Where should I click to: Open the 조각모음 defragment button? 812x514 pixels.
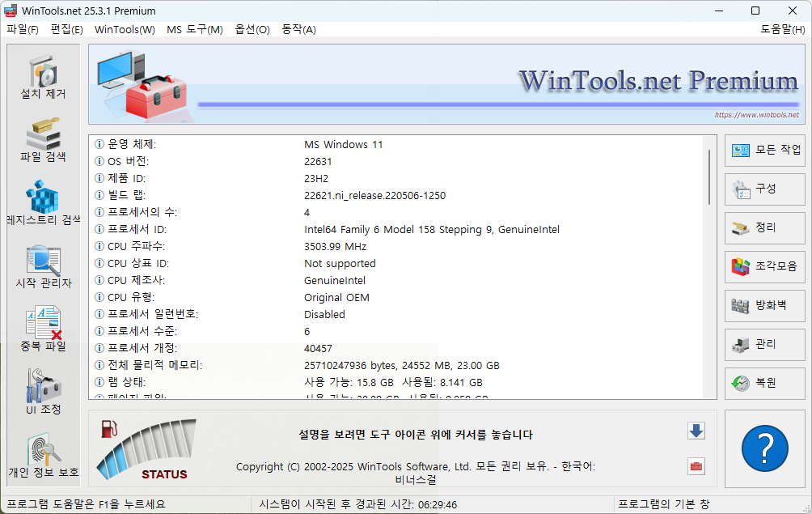(765, 267)
